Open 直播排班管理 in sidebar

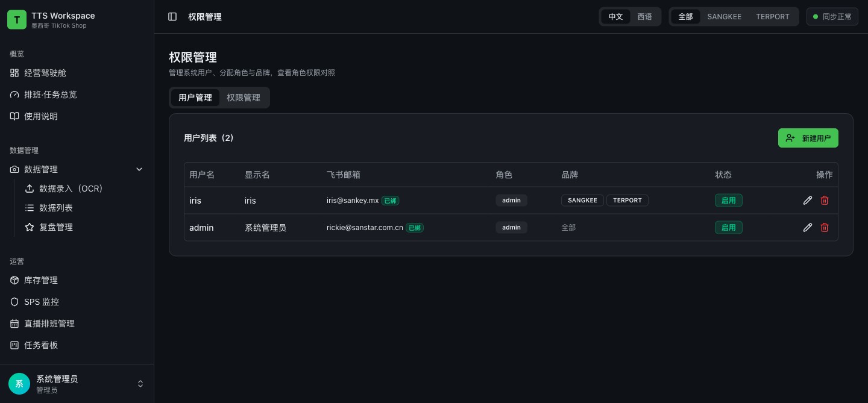[x=77, y=323]
